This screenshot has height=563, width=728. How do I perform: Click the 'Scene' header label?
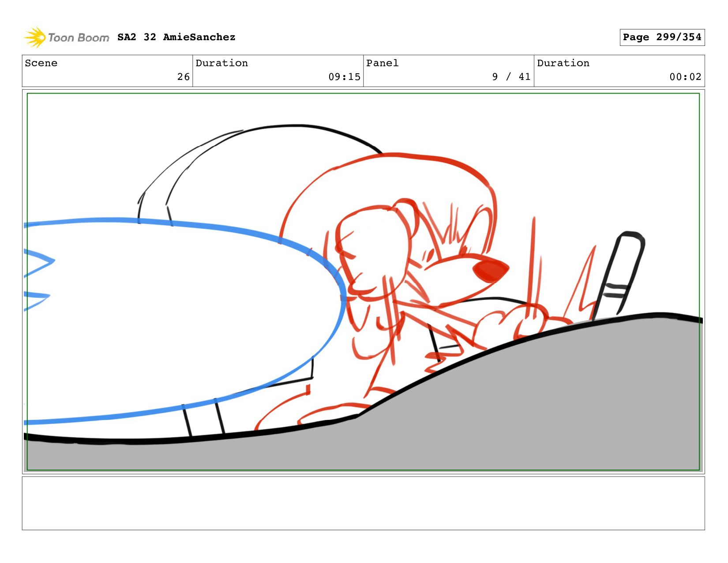(x=41, y=63)
